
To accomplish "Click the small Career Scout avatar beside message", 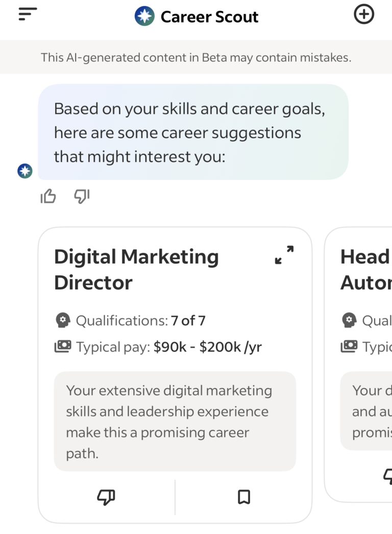I will coord(24,171).
